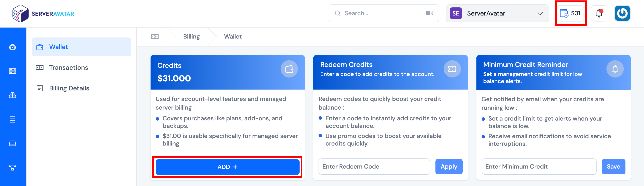Click the Billing breadcrumb link
The width and height of the screenshot is (644, 186).
pos(191,37)
